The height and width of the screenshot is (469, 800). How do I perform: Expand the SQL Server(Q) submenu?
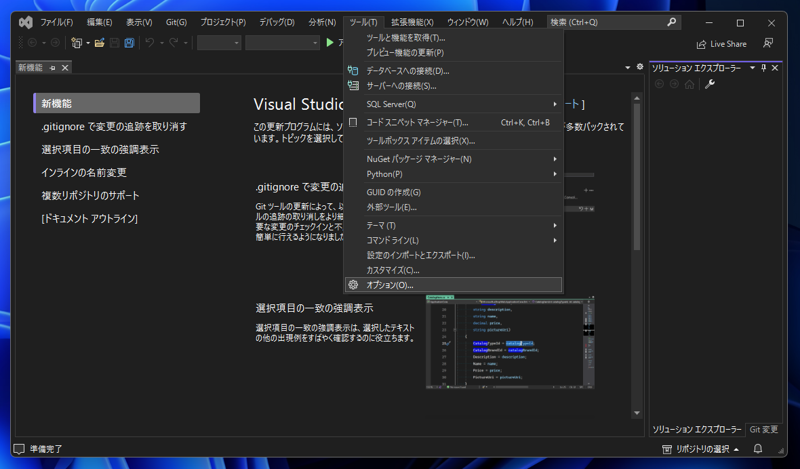pyautogui.click(x=555, y=104)
